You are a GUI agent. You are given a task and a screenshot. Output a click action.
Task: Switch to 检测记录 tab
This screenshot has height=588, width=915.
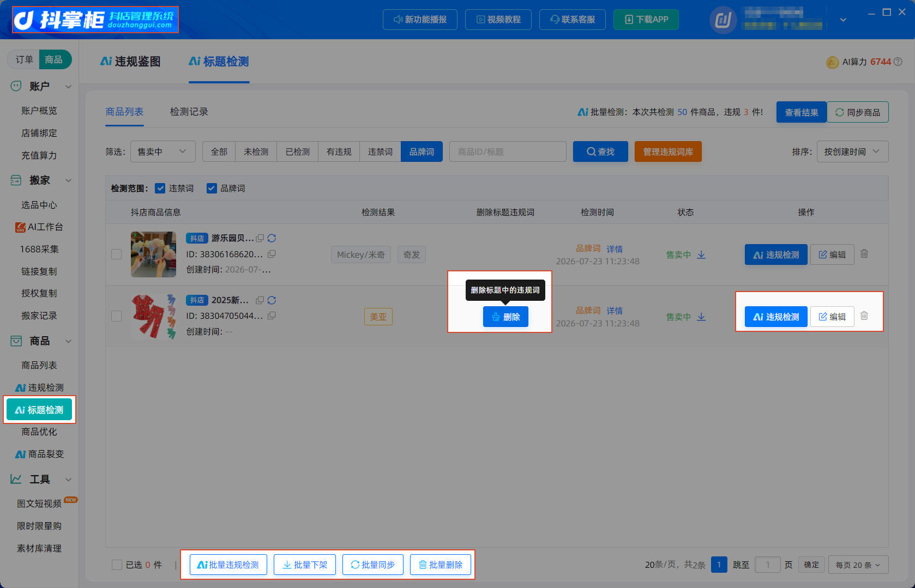[189, 112]
